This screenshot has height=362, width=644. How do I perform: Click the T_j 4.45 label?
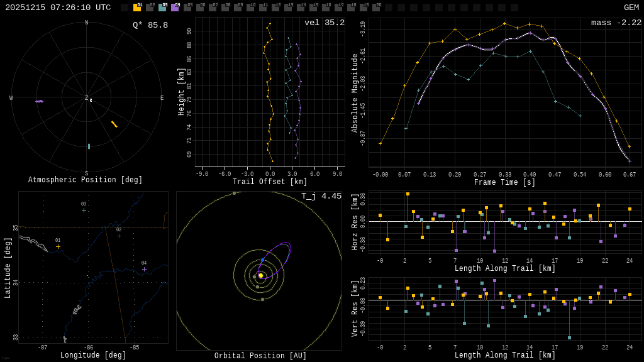coord(321,196)
